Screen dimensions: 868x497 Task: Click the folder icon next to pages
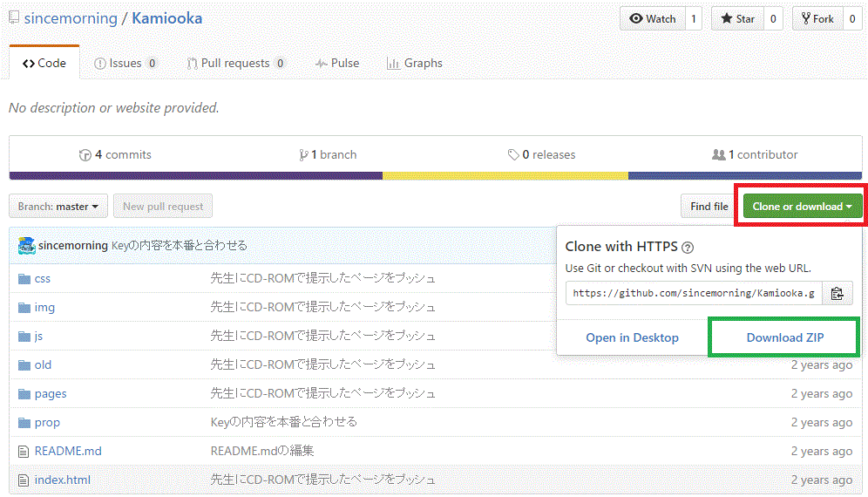point(24,394)
